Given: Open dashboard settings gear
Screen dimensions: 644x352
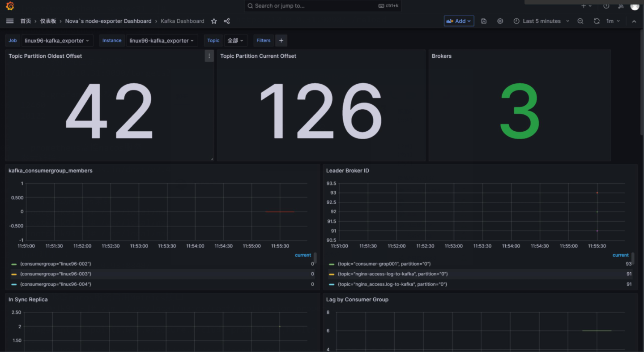Looking at the screenshot, I should point(500,21).
